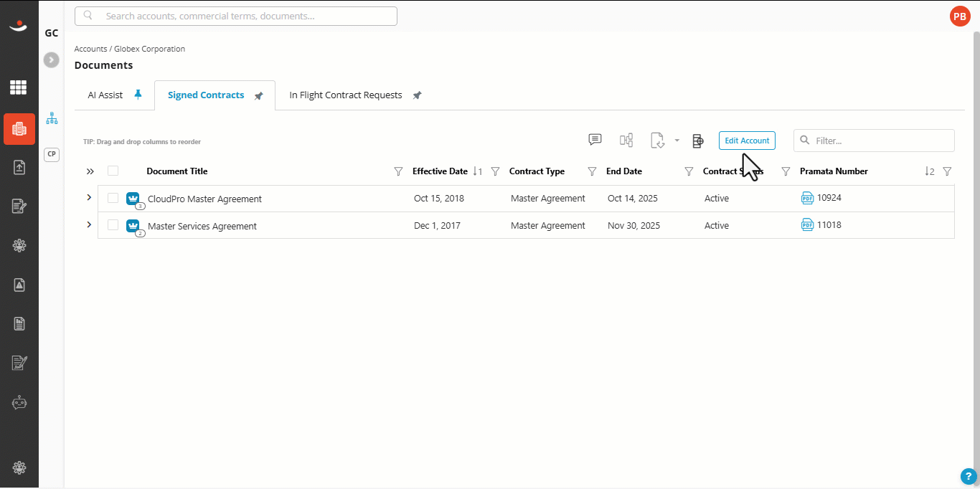Open the End Date column filter

(689, 171)
